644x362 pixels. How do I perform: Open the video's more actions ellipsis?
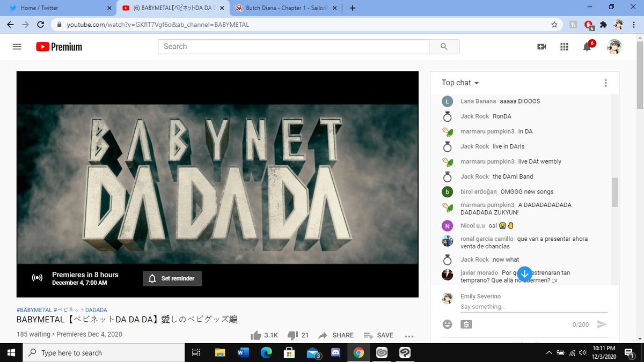pos(409,336)
